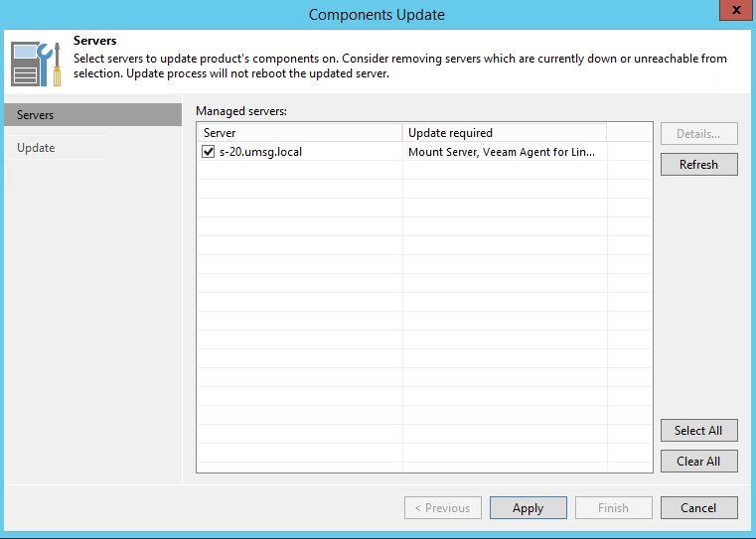
Task: Click the Details... button
Action: (698, 134)
